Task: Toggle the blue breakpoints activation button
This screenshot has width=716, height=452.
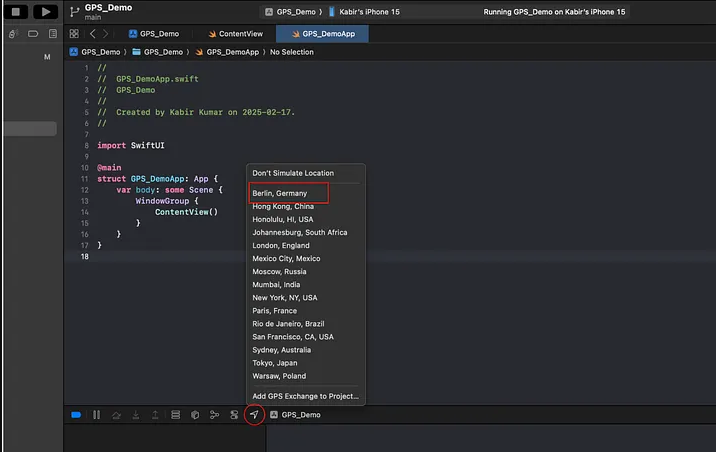Action: (76, 414)
